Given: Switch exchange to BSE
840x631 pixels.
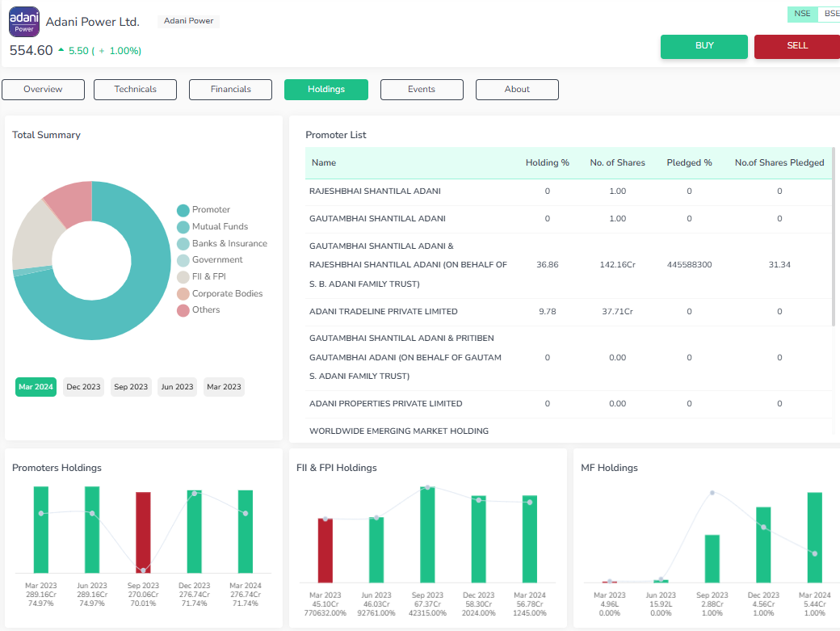Looking at the screenshot, I should (830, 14).
